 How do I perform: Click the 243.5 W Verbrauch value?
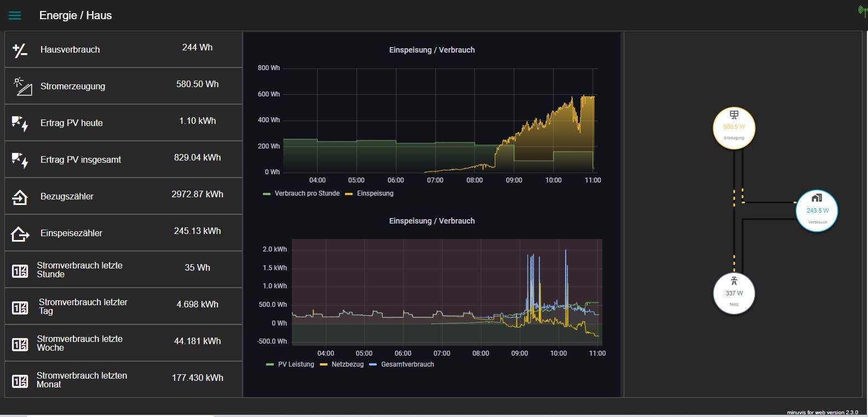click(x=818, y=210)
